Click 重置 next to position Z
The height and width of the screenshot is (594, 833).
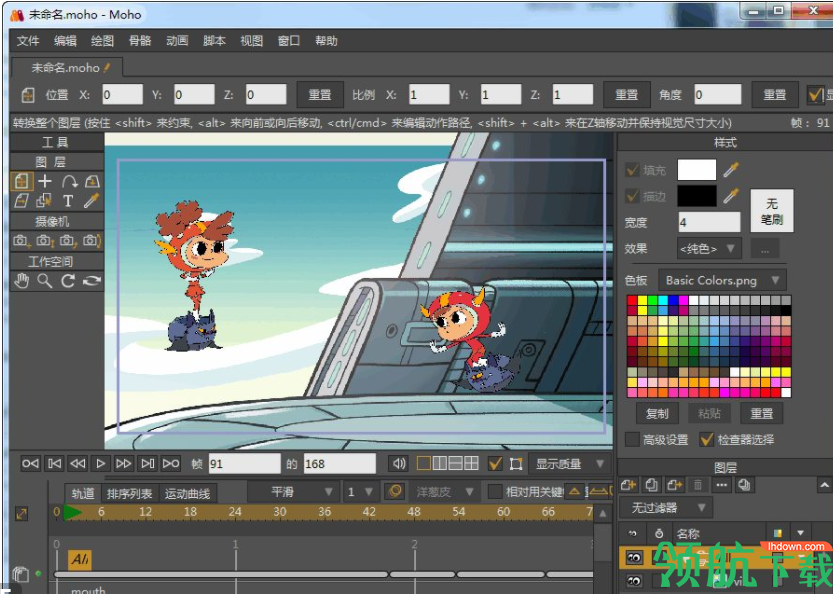[x=320, y=95]
